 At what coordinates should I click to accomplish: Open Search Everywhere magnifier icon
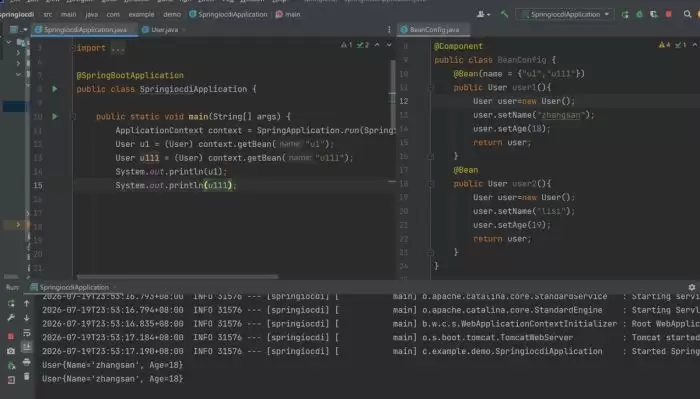click(687, 14)
